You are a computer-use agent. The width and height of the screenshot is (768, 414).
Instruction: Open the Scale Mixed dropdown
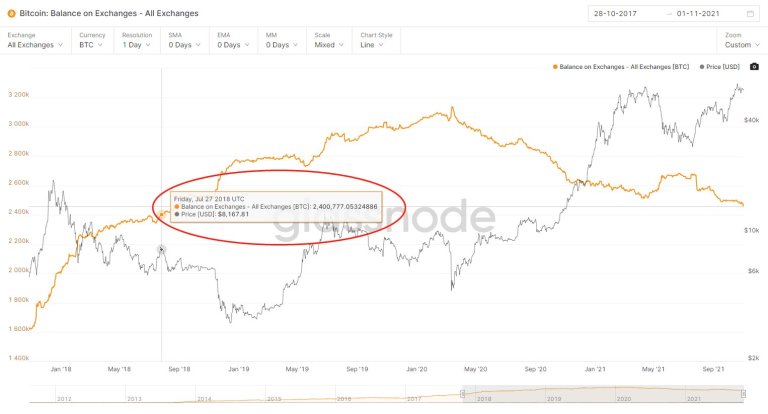[329, 40]
